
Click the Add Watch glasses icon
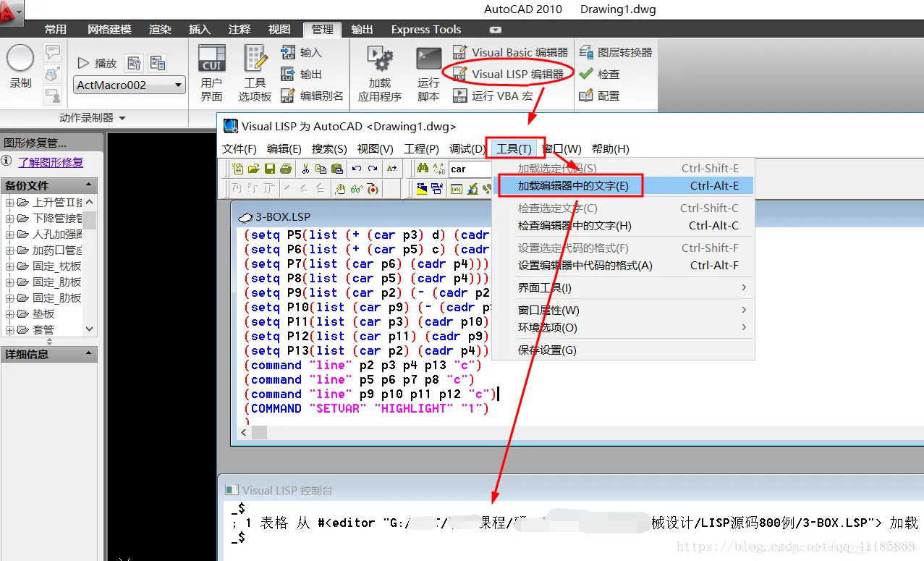tap(356, 189)
